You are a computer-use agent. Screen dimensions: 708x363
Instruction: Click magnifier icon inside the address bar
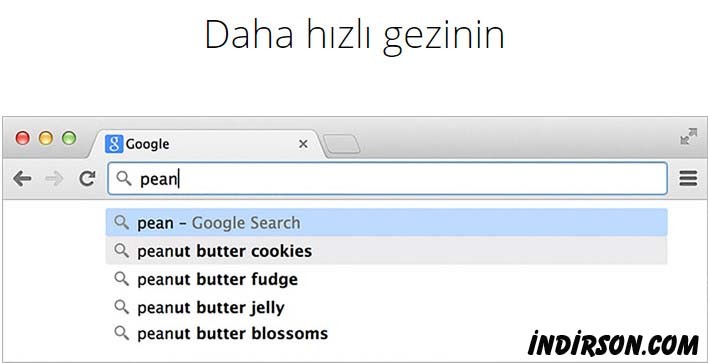pos(124,178)
